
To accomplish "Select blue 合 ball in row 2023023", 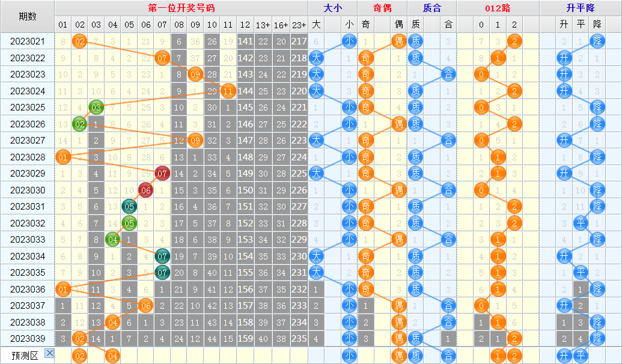I will (448, 74).
